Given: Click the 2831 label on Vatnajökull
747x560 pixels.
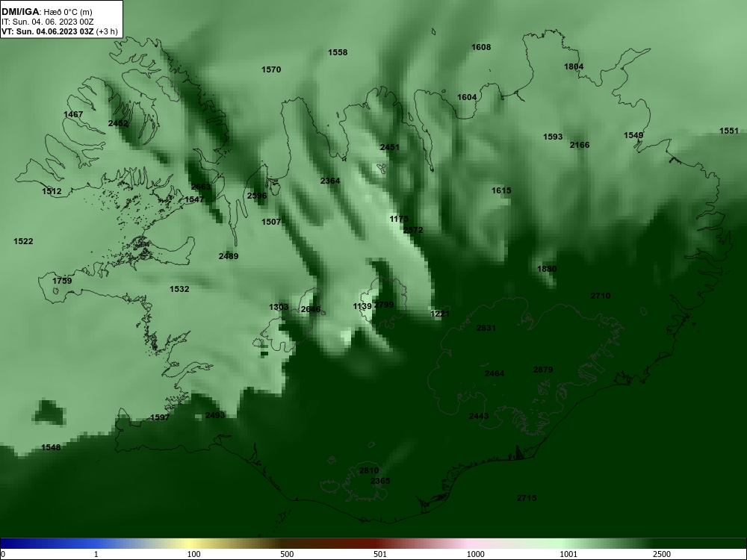Looking at the screenshot, I should 486,328.
